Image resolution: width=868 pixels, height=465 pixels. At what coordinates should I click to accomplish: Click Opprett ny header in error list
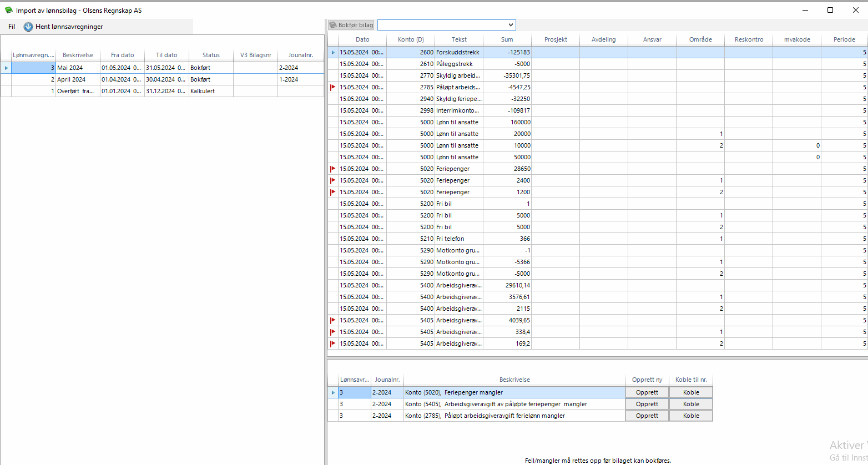[647, 380]
